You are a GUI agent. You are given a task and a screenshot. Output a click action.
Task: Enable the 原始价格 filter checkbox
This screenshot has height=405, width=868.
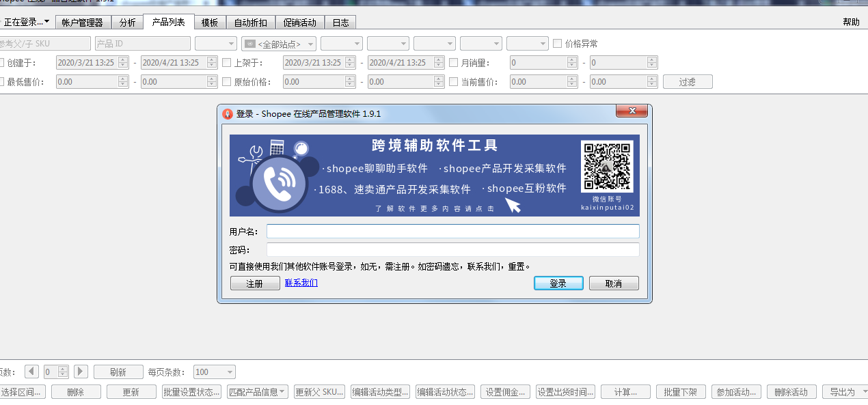tap(227, 82)
